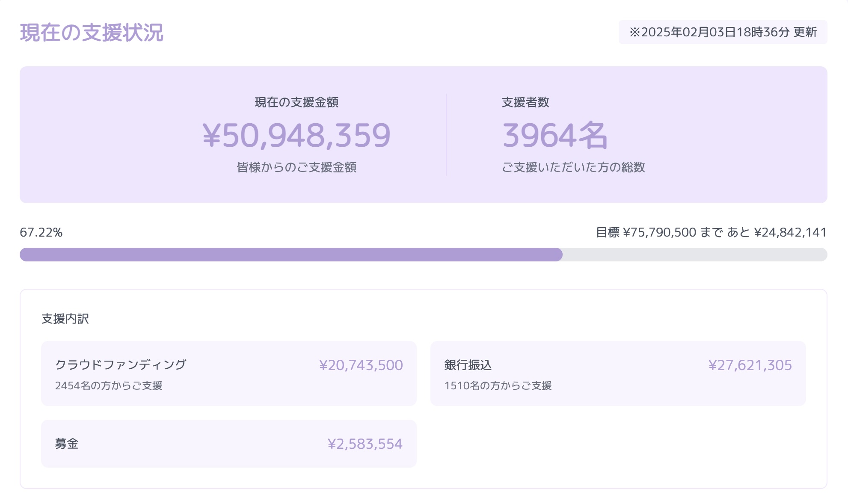Click the 銀行振込 label

click(468, 365)
